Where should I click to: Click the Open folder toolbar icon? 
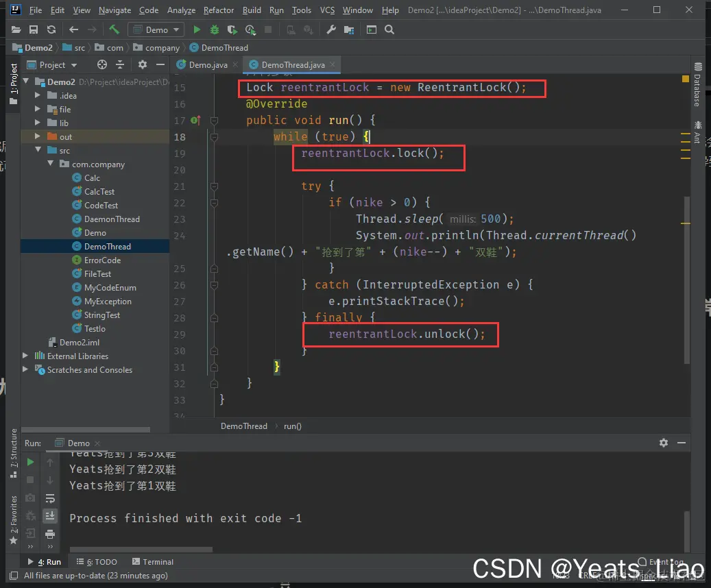(16, 30)
